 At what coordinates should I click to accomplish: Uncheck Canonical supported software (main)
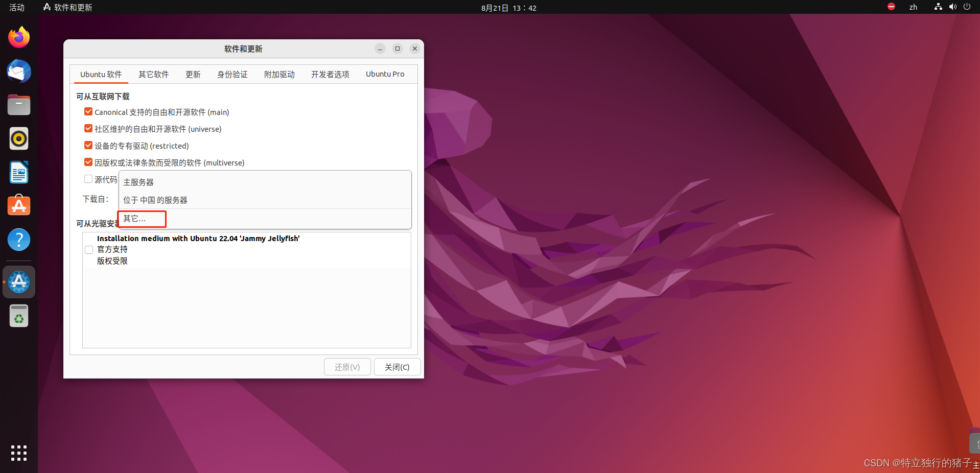tap(88, 111)
